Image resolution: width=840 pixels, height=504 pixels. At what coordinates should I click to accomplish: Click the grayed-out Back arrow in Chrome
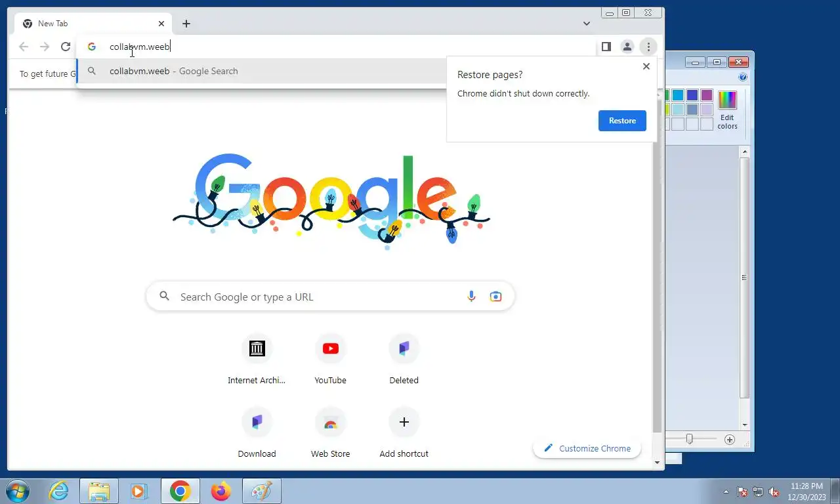point(24,47)
